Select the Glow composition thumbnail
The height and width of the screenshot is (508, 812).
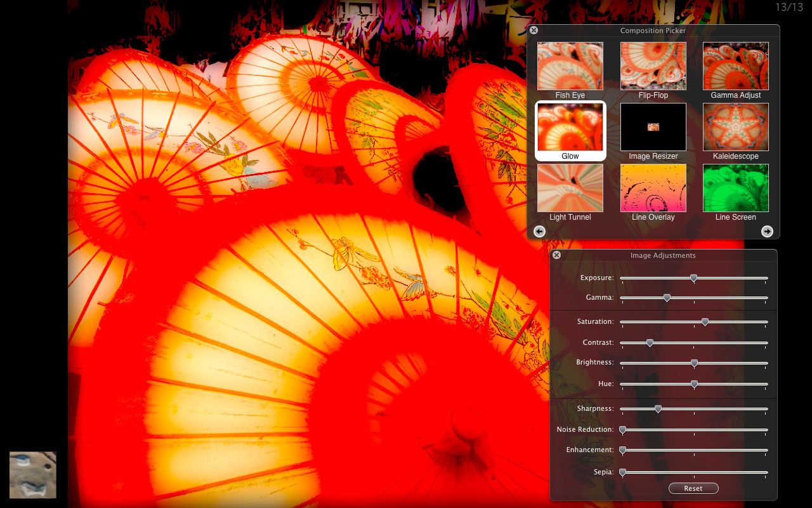[570, 127]
